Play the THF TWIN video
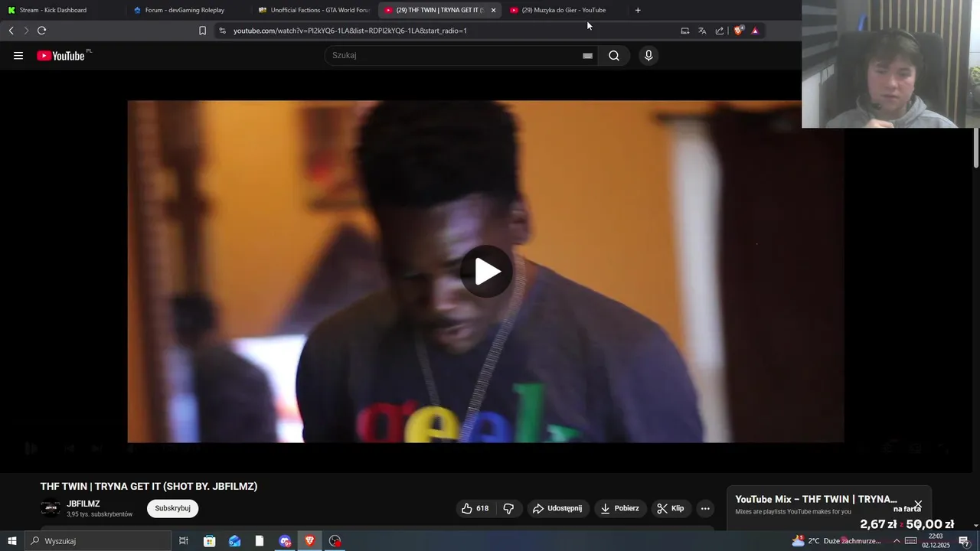Image resolution: width=980 pixels, height=551 pixels. (486, 272)
